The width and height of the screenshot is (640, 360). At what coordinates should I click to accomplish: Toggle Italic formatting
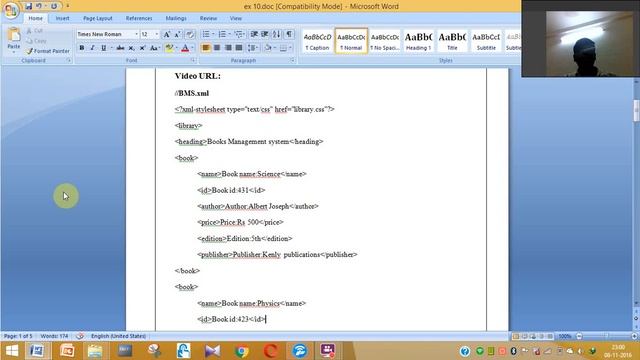[x=93, y=48]
